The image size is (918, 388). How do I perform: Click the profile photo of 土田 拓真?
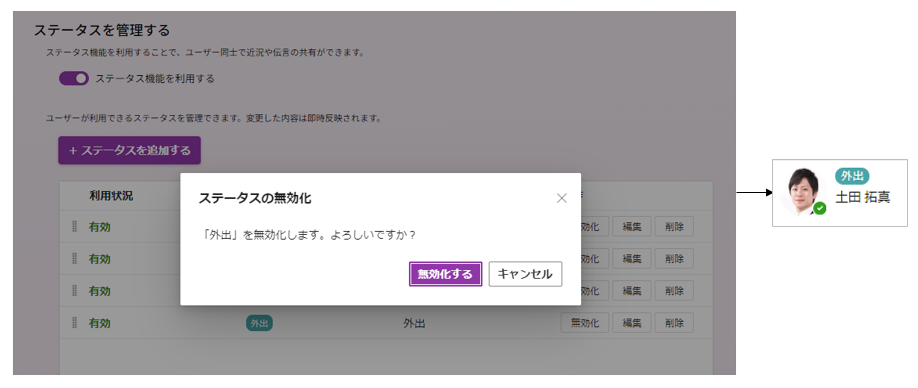802,192
